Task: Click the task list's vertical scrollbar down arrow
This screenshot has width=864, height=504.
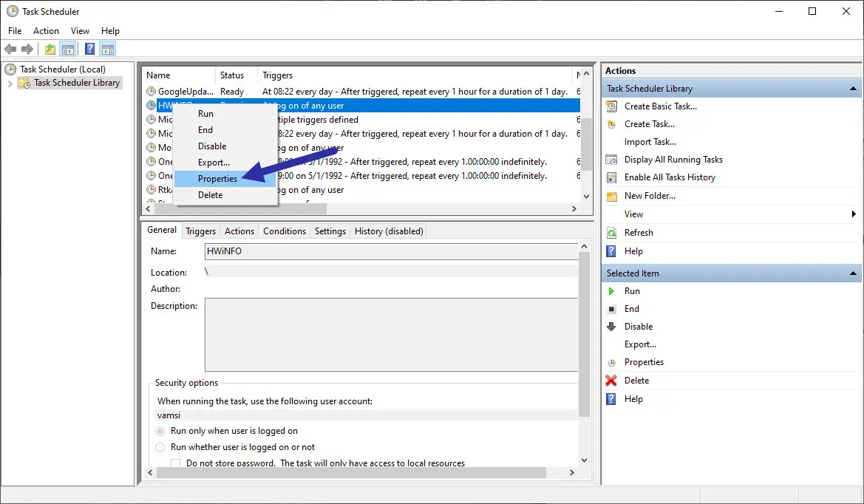Action: tap(586, 197)
